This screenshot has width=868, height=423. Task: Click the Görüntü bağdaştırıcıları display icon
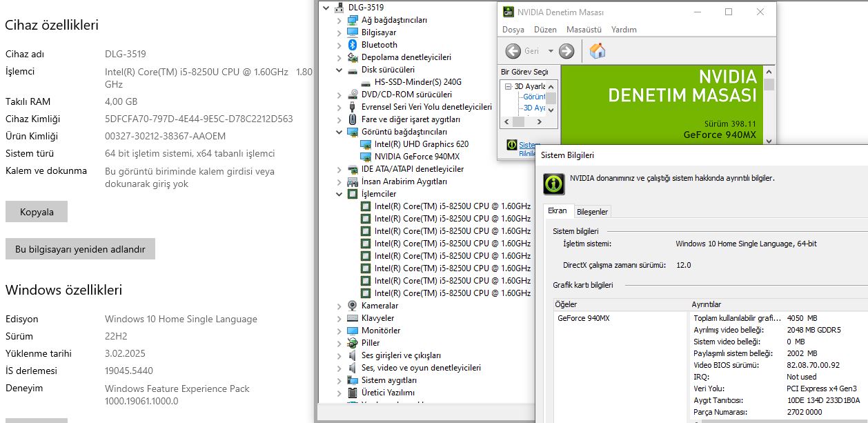tap(353, 132)
